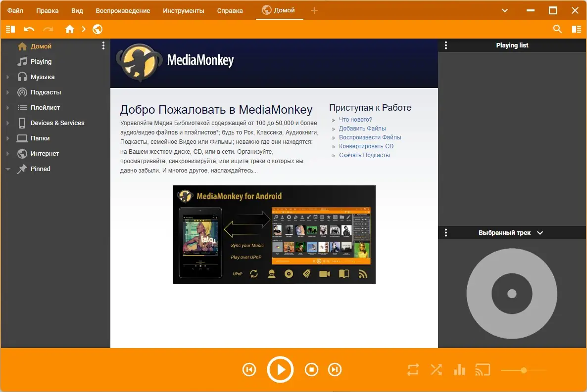Viewport: 587px width, 392px height.
Task: Start playback with the Play button
Action: 280,370
